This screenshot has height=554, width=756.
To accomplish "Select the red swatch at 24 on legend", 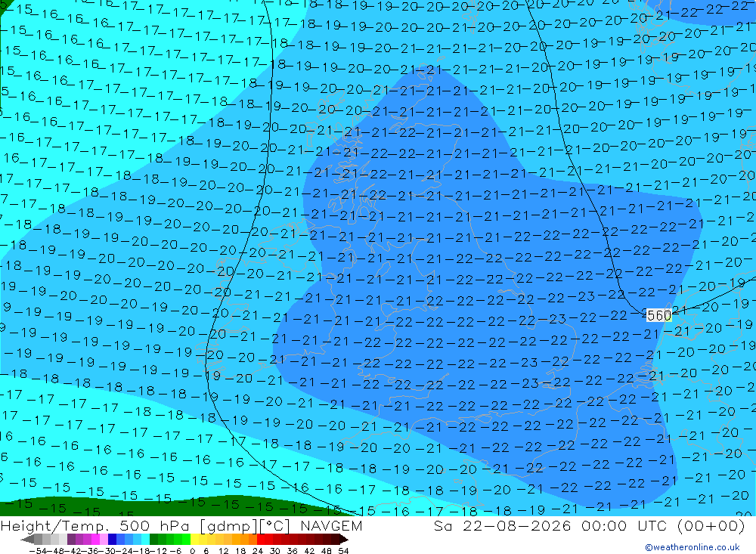I will pos(261,540).
